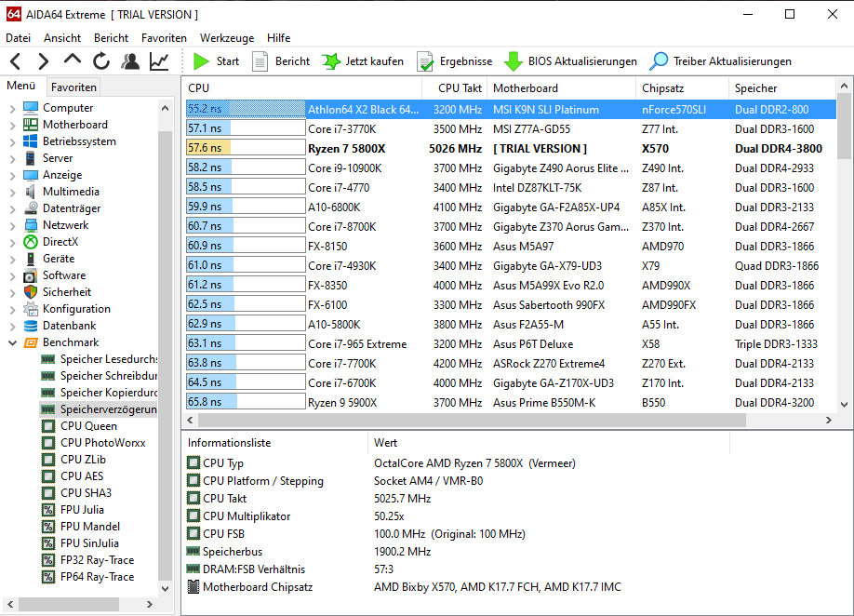
Task: Click the Up arrow navigation icon
Action: click(x=73, y=61)
